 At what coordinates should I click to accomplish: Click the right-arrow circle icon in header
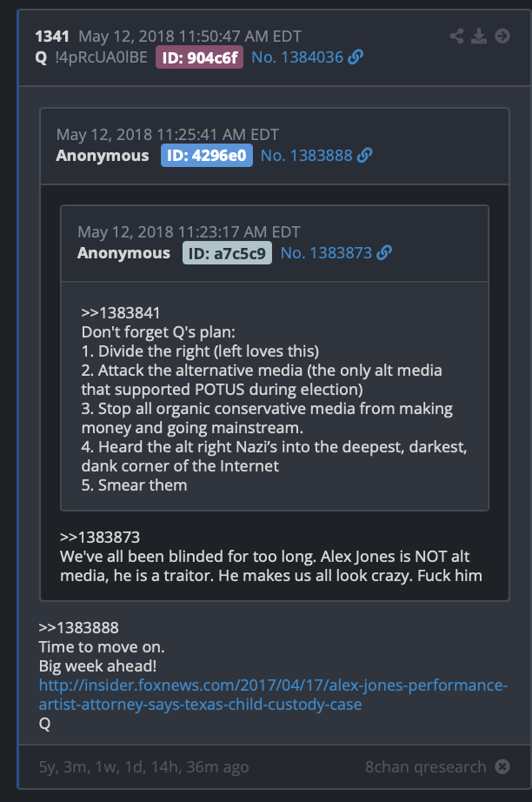tap(502, 37)
